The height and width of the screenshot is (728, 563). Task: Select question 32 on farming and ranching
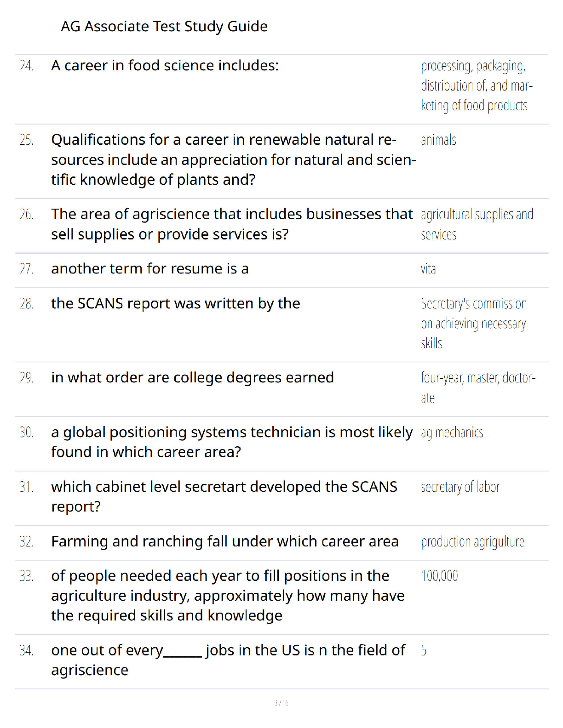224,542
